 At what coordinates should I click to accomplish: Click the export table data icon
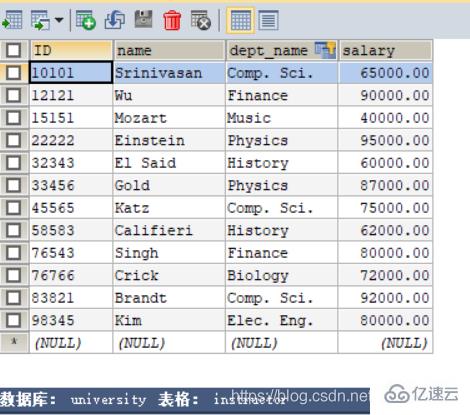coord(12,20)
